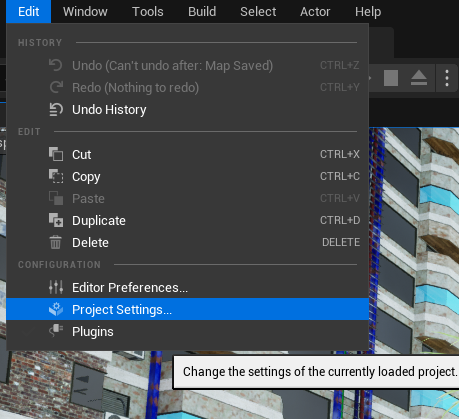Click the Delete trash can icon
This screenshot has width=459, height=419.
[x=56, y=242]
